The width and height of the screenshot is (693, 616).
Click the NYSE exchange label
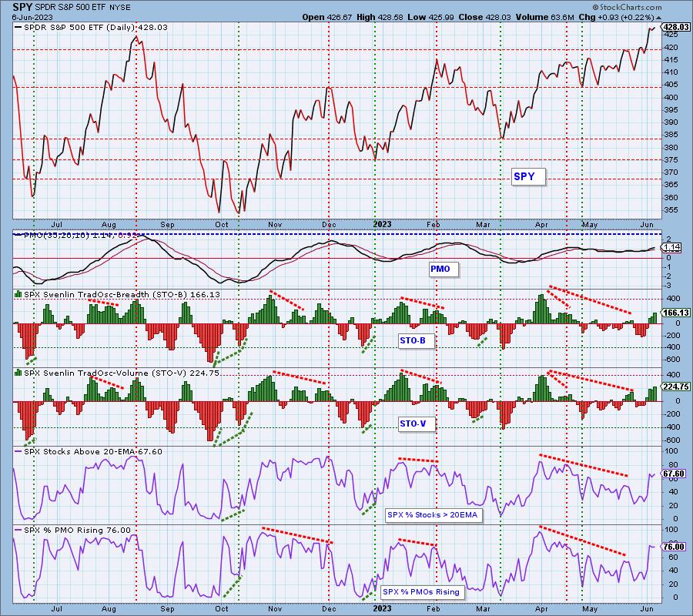121,8
